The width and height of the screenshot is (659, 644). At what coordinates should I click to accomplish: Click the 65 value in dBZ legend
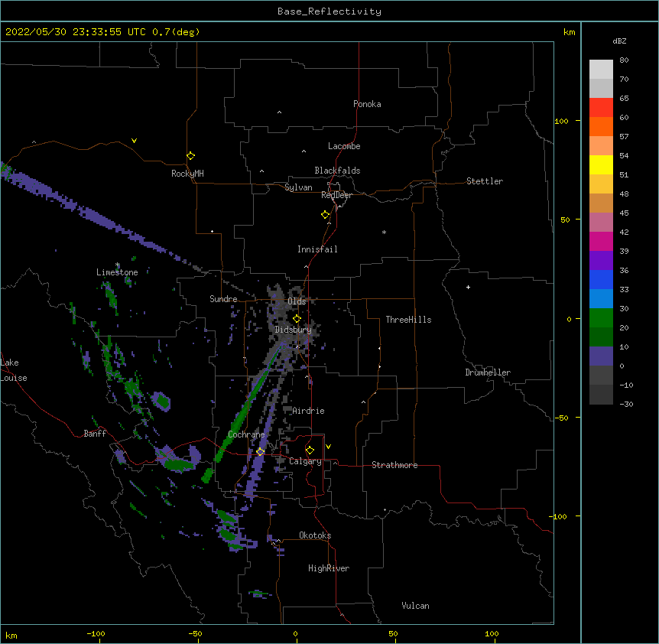click(x=624, y=99)
